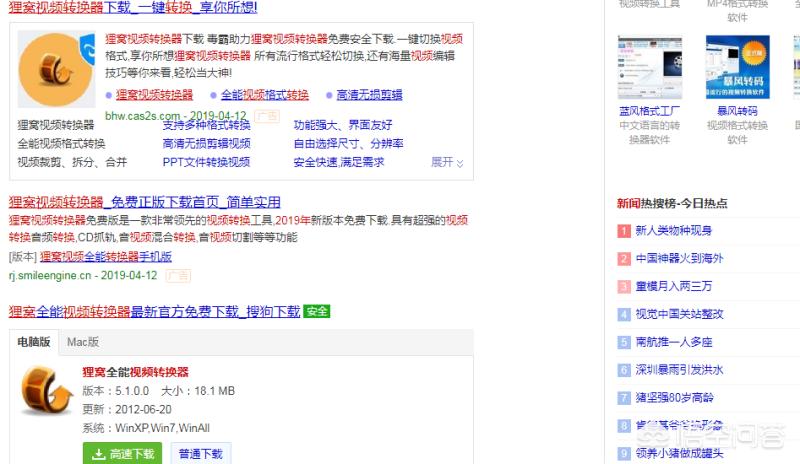Click the 新闻热搜榜-今日热点 heading
Viewport: 800px width, 464px height.
672,203
